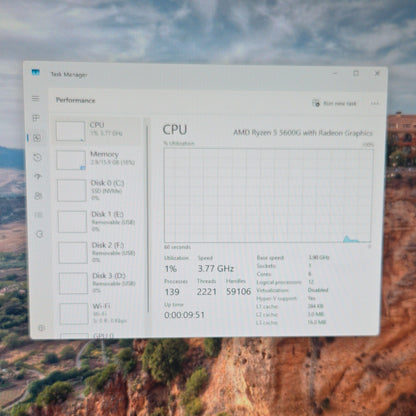Image resolution: width=416 pixels, height=416 pixels.
Task: Select Wi-Fi network graph
Action: click(x=102, y=313)
